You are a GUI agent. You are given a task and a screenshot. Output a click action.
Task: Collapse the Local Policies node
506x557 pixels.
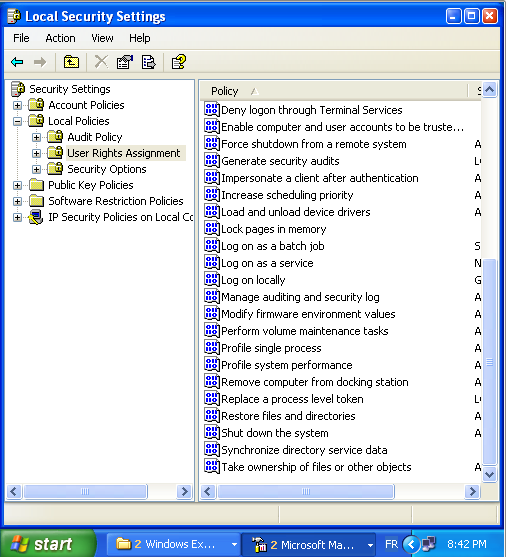tap(17, 121)
